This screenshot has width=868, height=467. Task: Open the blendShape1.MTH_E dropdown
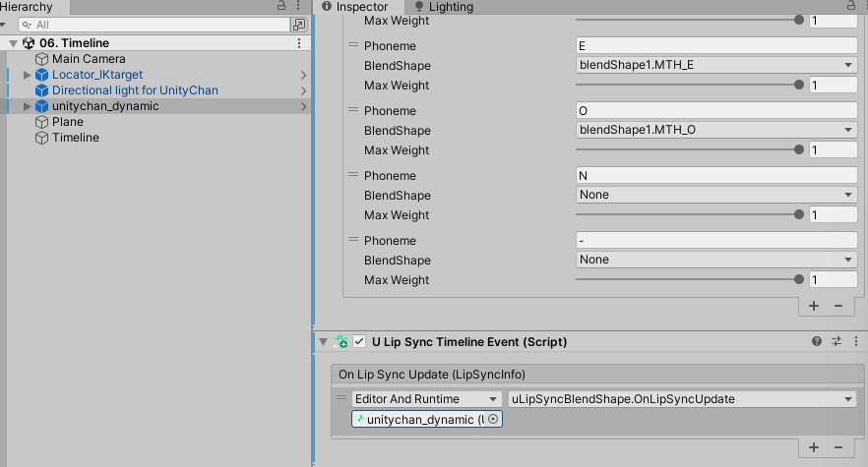point(716,65)
